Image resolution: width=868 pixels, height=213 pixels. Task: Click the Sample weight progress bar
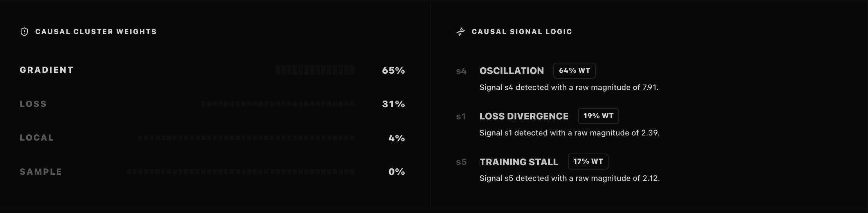click(240, 171)
